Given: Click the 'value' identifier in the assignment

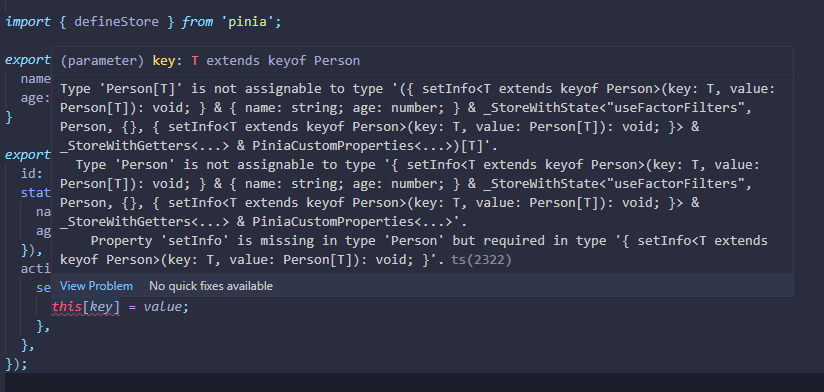Looking at the screenshot, I should point(162,306).
